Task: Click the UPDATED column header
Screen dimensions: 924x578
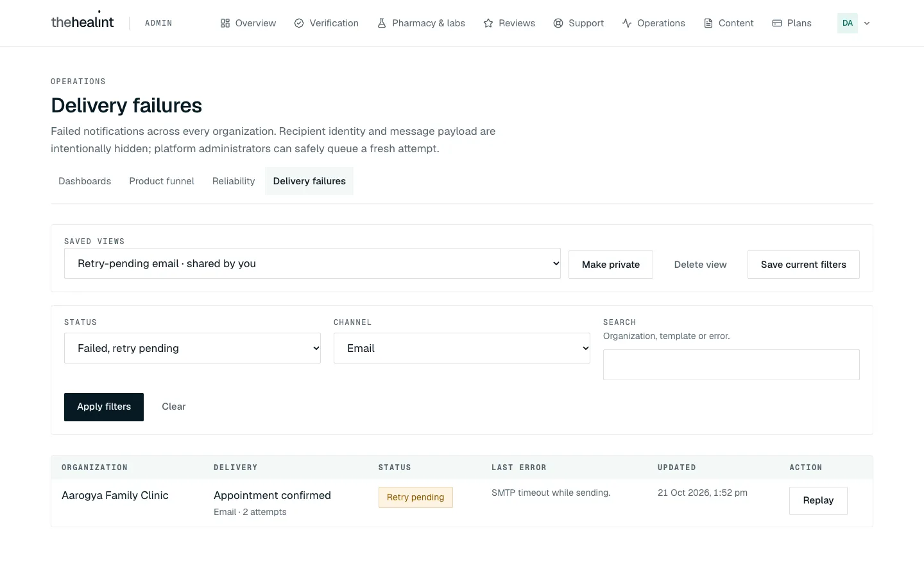Action: click(677, 468)
